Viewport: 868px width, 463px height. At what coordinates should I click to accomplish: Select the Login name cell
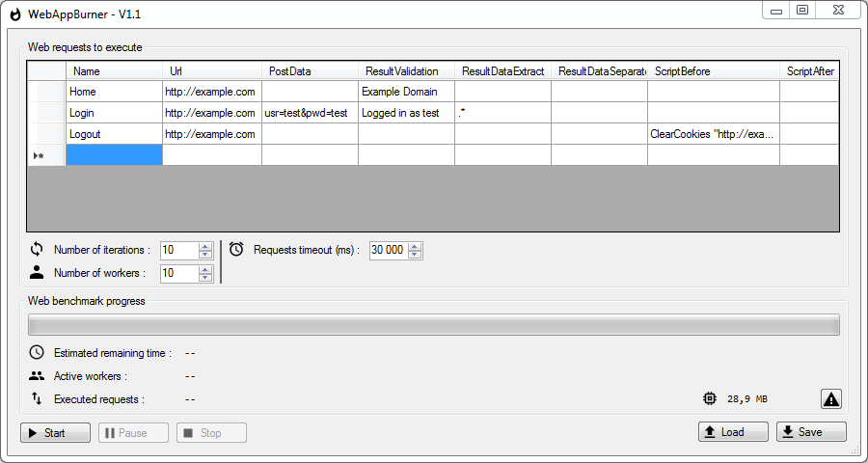click(x=114, y=113)
